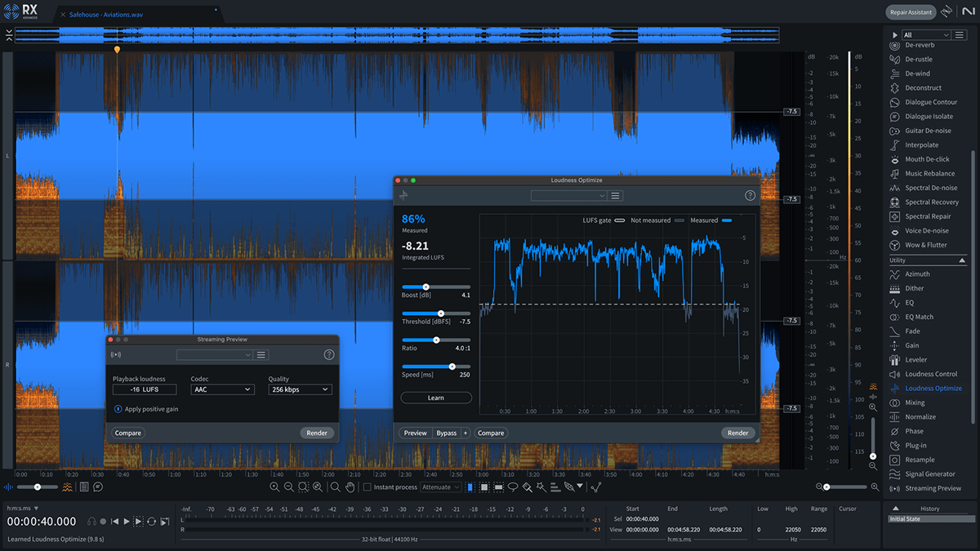980x551 pixels.
Task: Click Learn in Loudness Optimize
Action: click(x=436, y=398)
